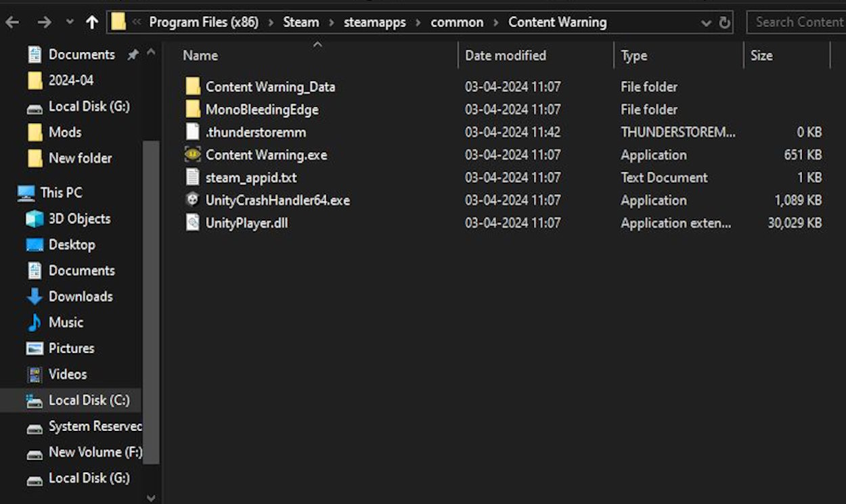Open the recent locations chevron beside forward button
Screen dimensions: 846x504
70,22
